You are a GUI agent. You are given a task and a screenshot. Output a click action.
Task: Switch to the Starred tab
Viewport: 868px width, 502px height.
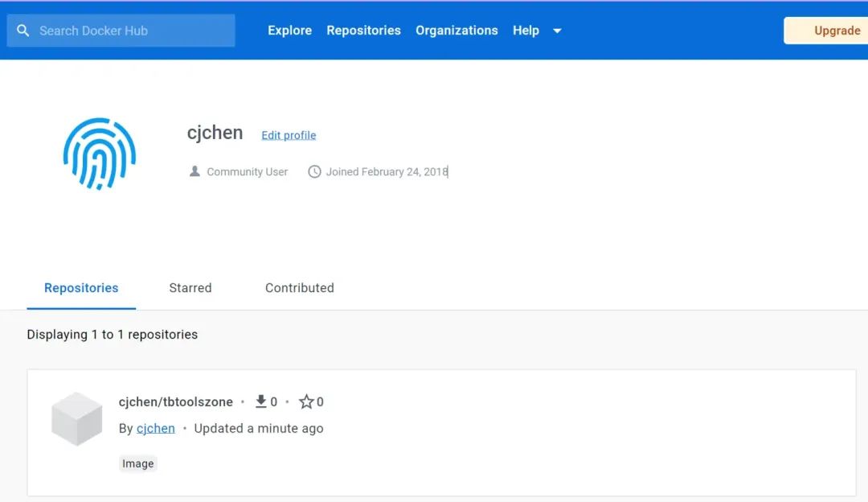[190, 288]
